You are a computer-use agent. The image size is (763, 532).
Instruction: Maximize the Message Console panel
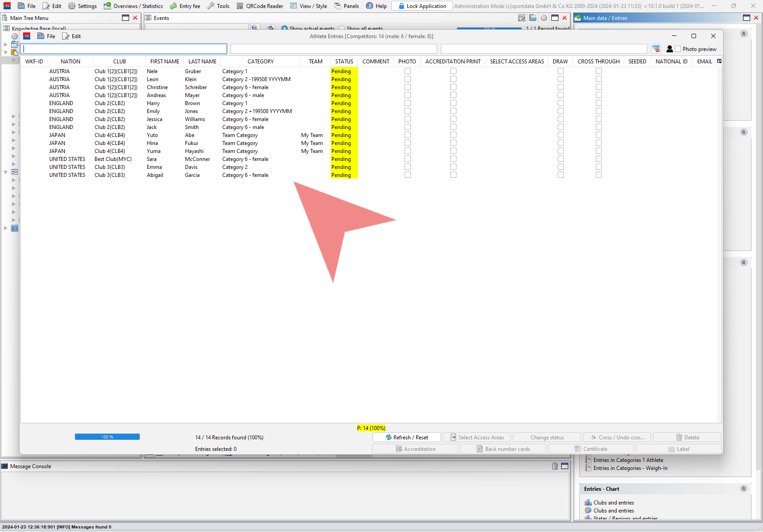[x=565, y=466]
